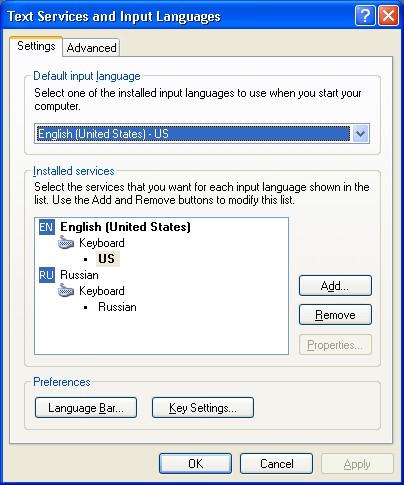Click the Cancel button
The width and height of the screenshot is (404, 485).
[276, 464]
